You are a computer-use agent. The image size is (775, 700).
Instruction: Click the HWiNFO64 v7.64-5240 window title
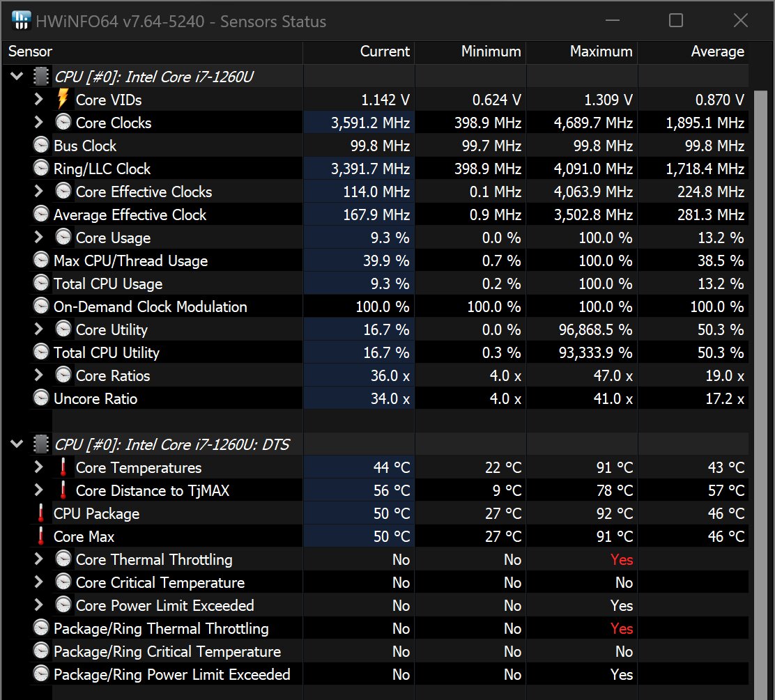tap(181, 21)
